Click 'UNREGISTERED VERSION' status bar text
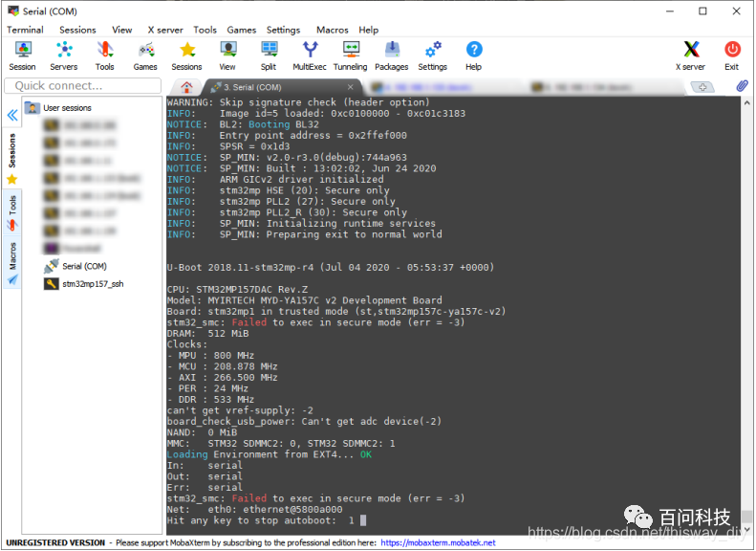 55,542
